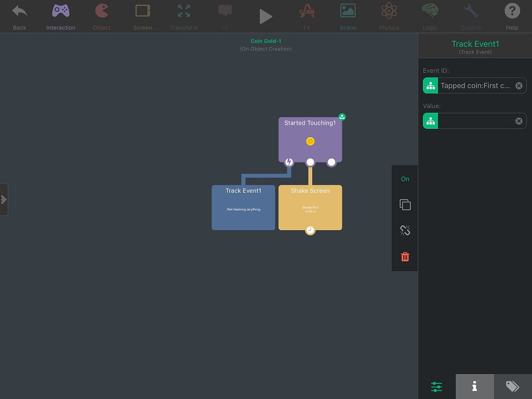Duplicate the node with copy icon
Screen dimensions: 532x399
pos(405,205)
